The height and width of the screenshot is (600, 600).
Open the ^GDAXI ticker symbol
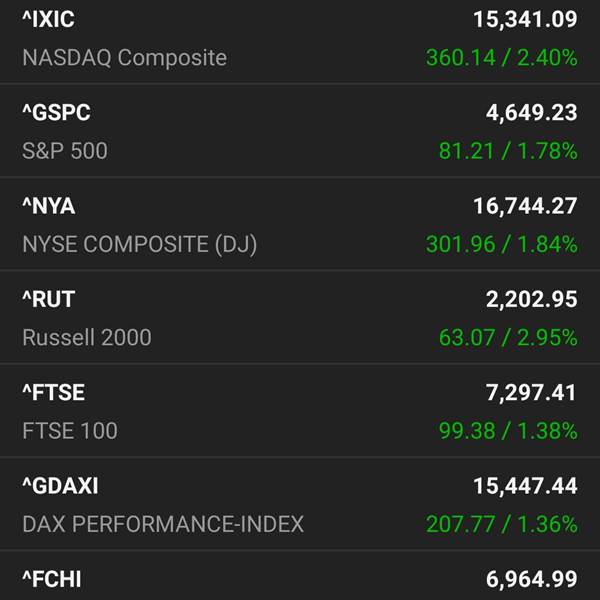pos(60,486)
